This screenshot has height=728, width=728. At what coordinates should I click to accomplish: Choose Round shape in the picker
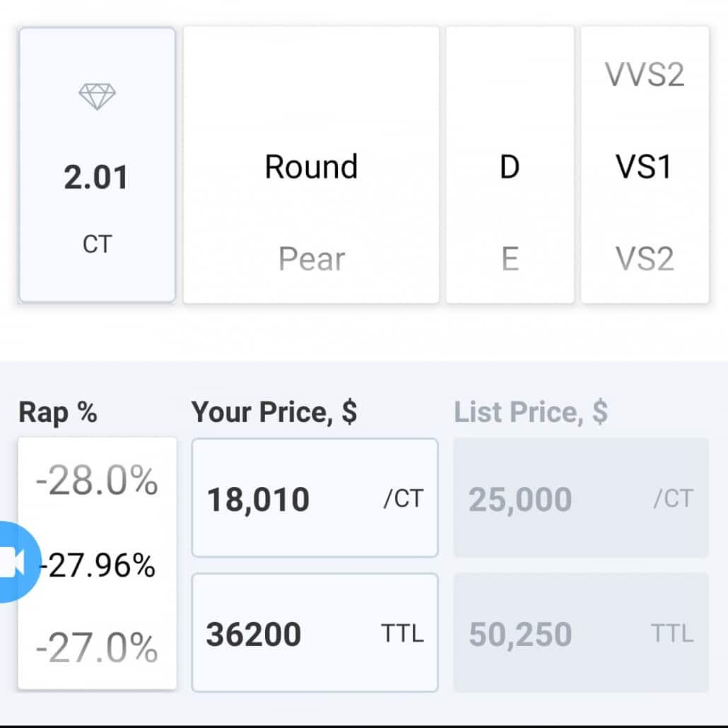311,167
